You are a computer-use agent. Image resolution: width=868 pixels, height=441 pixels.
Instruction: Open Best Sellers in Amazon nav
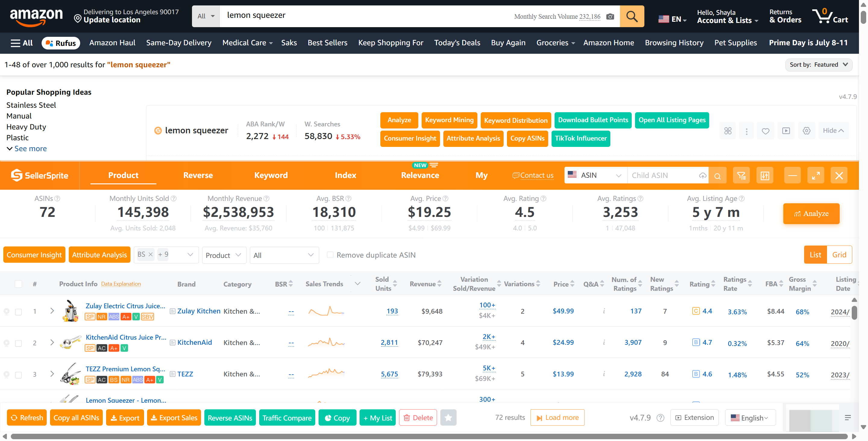tap(327, 43)
